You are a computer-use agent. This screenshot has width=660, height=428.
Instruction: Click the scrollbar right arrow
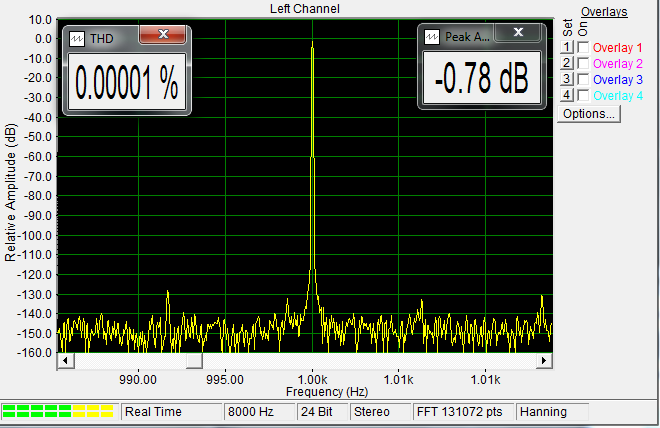[544, 361]
